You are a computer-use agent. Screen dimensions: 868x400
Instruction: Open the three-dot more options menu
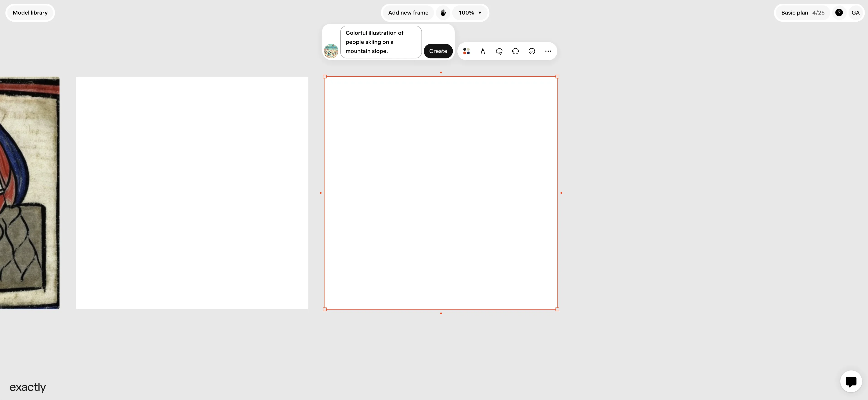[x=548, y=51]
